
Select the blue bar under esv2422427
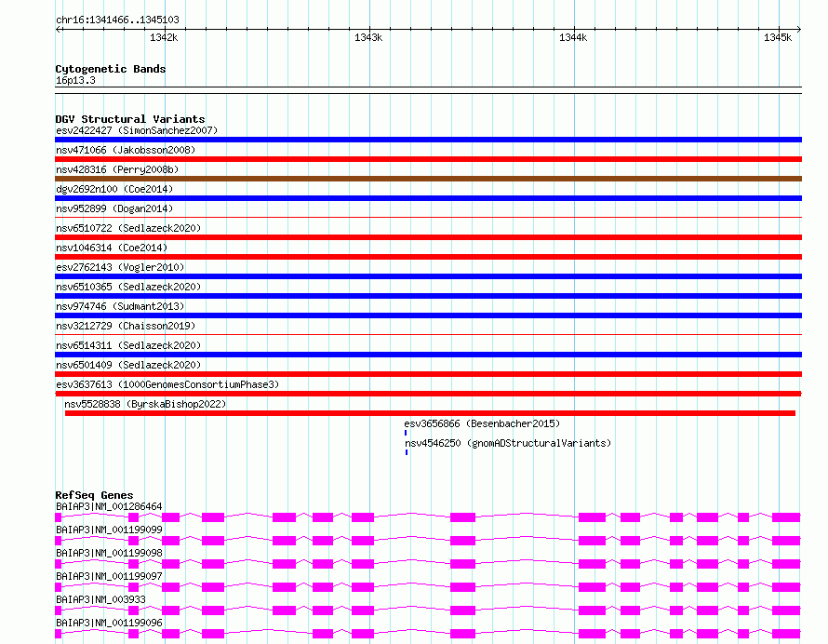[x=428, y=140]
